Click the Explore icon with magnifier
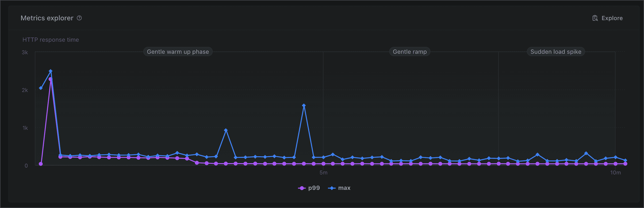The height and width of the screenshot is (208, 644). click(x=595, y=18)
